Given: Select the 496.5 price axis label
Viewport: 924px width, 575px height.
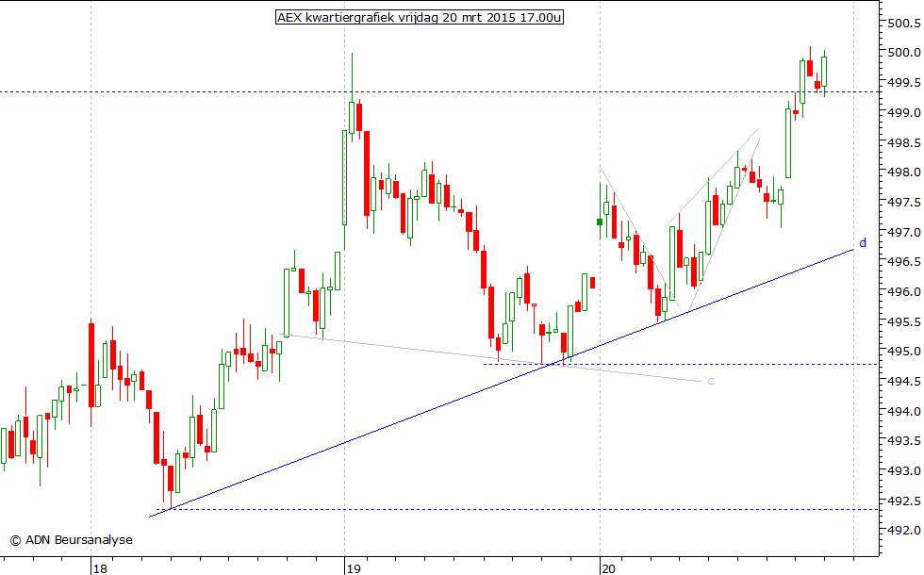Looking at the screenshot, I should pos(904,262).
